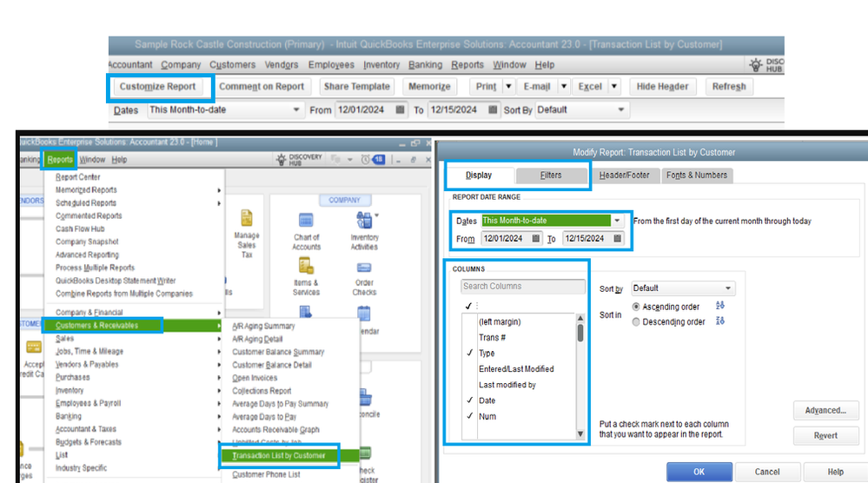The height and width of the screenshot is (483, 868).
Task: Open the Excel button dropdown arrow
Action: point(614,86)
